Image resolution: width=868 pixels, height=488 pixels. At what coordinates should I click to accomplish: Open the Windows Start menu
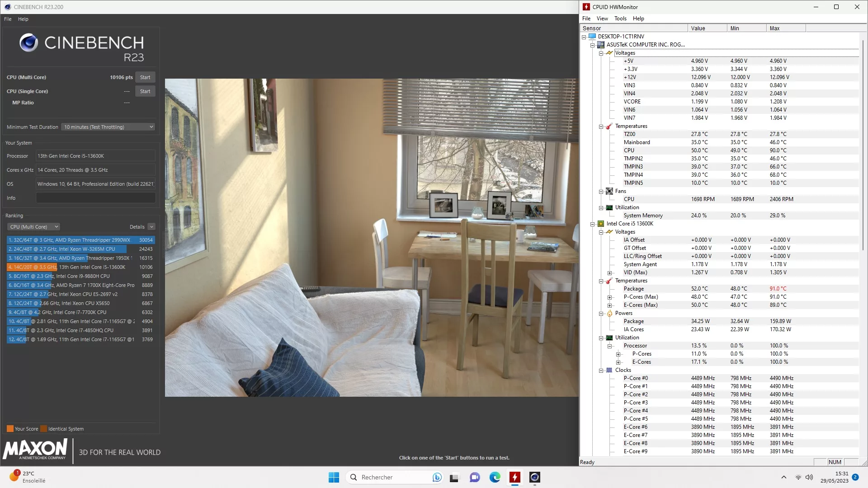334,477
